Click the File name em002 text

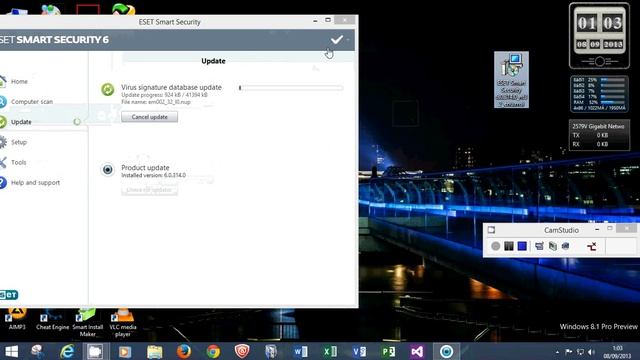pyautogui.click(x=156, y=102)
